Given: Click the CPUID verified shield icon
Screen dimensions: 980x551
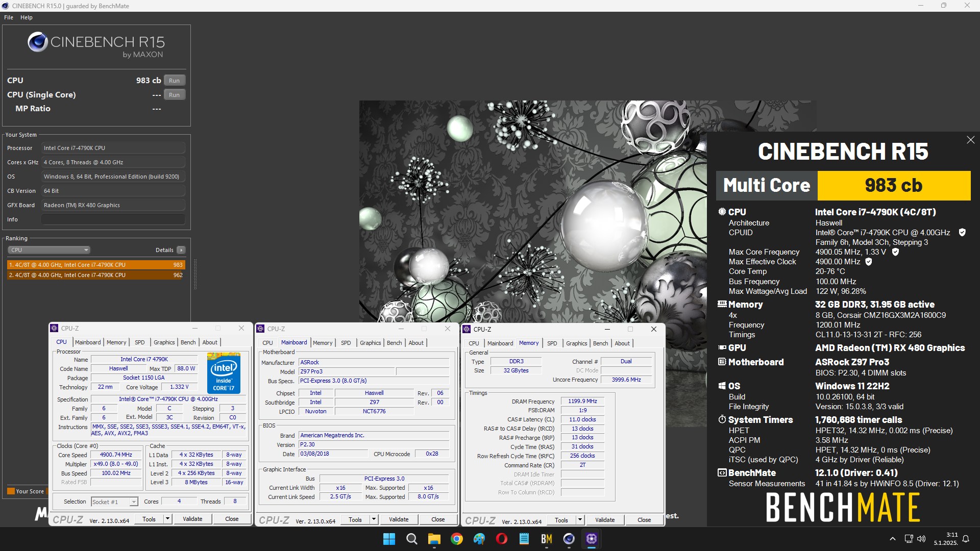Looking at the screenshot, I should [962, 233].
